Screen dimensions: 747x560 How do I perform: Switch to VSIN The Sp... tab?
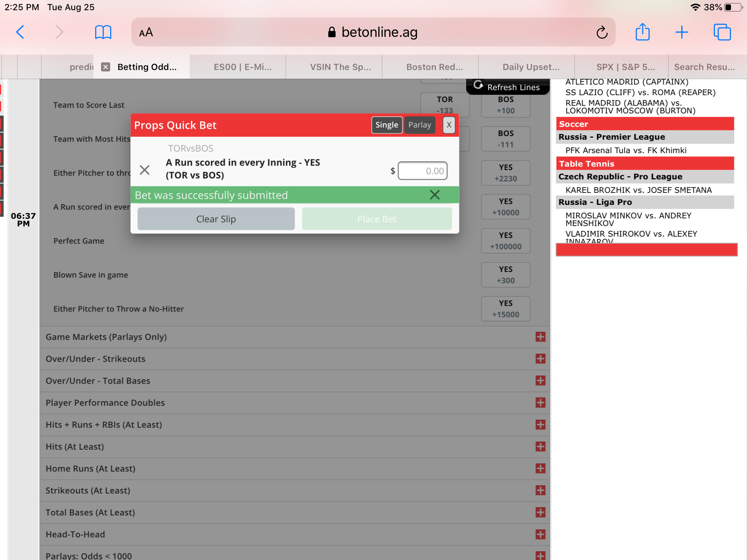[x=334, y=67]
